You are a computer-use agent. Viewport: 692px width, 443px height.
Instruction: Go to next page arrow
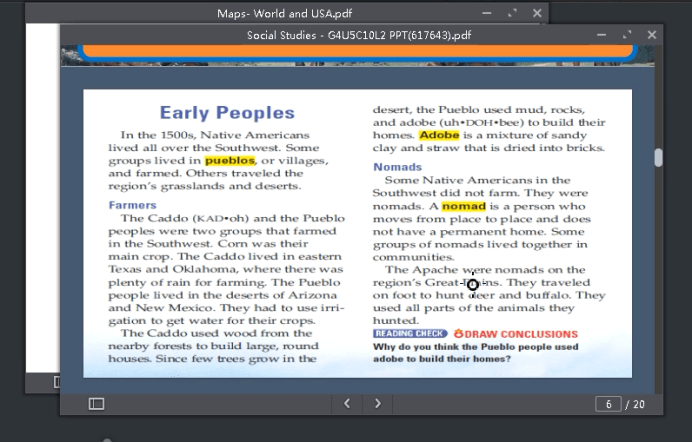pos(378,404)
